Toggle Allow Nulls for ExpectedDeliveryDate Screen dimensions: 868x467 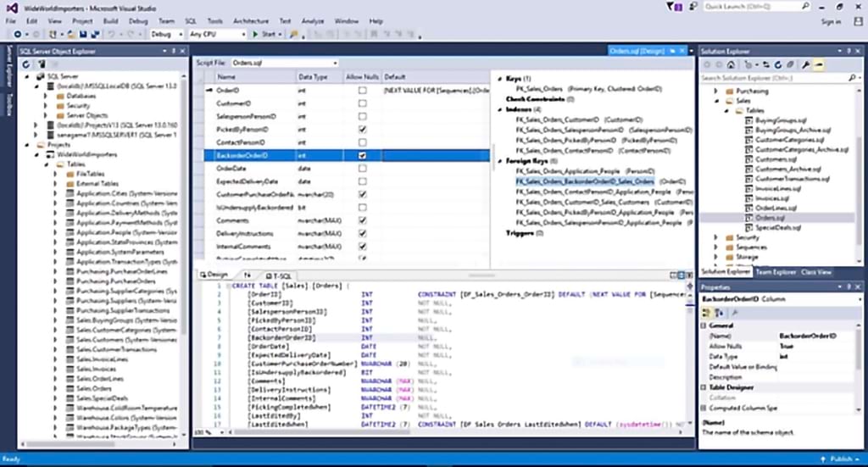tap(362, 181)
